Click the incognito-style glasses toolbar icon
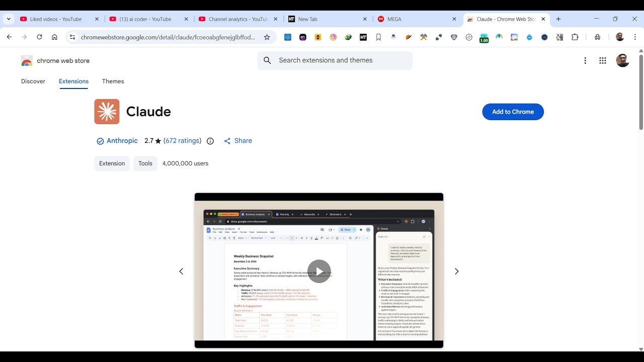This screenshot has height=362, width=644. tap(597, 37)
